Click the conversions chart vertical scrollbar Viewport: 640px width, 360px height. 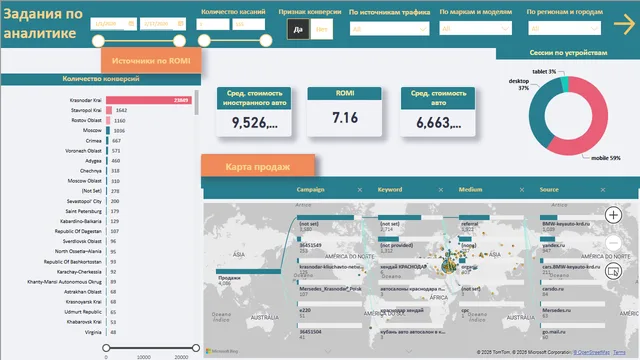(x=197, y=102)
